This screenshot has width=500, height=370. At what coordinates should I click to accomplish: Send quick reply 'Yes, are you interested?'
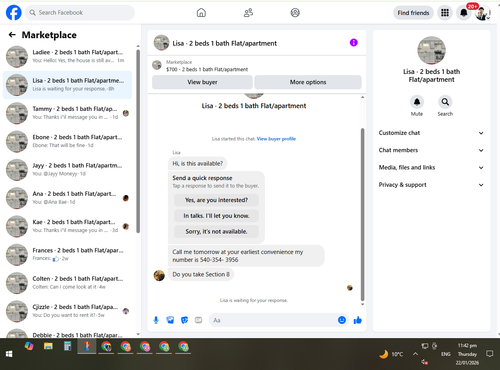point(216,200)
